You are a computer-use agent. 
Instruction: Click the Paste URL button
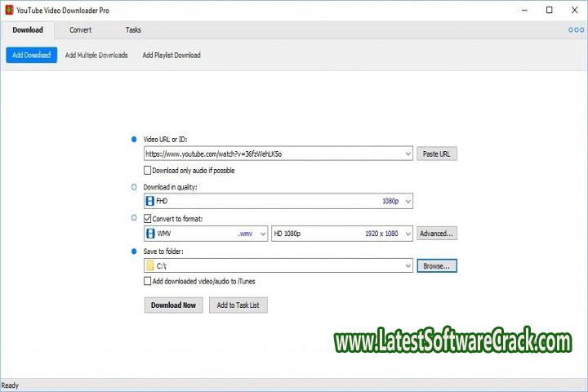(x=437, y=154)
